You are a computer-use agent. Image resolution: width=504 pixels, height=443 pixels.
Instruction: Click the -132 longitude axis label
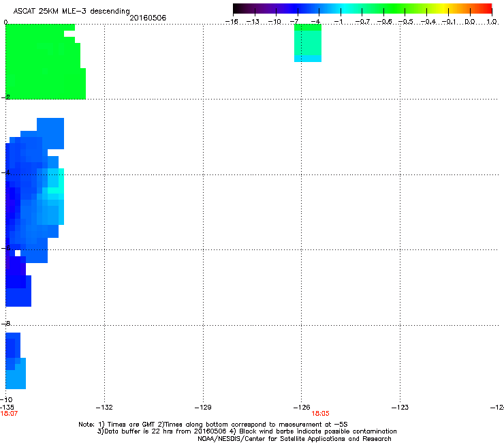[x=104, y=408]
